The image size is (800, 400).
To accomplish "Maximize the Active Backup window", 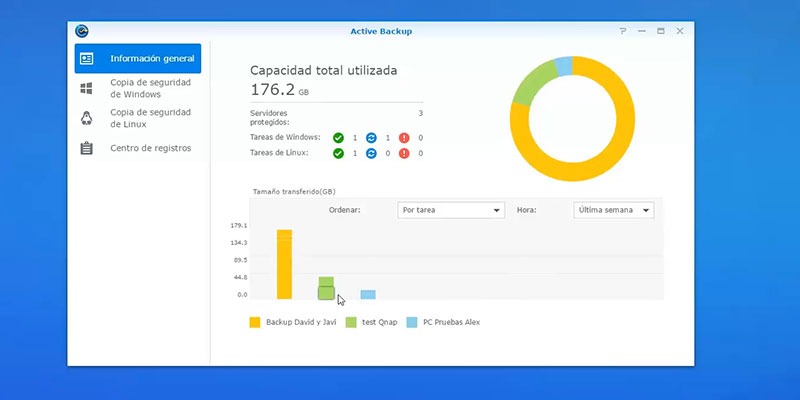I will pyautogui.click(x=661, y=31).
